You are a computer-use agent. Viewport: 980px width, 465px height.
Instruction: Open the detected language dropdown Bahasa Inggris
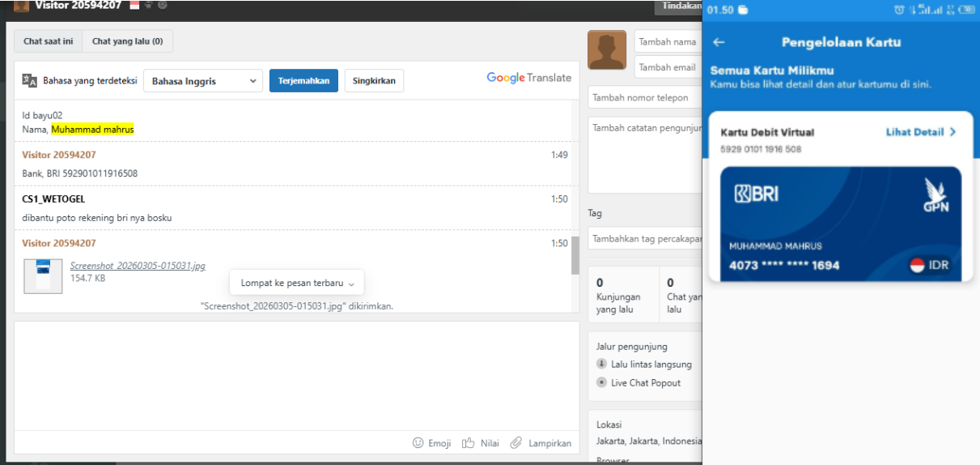(203, 81)
